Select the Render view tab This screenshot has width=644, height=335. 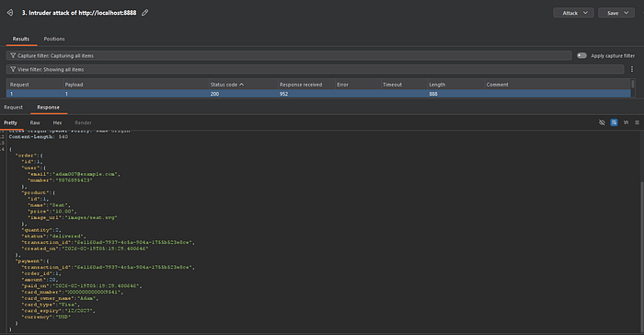coord(83,122)
